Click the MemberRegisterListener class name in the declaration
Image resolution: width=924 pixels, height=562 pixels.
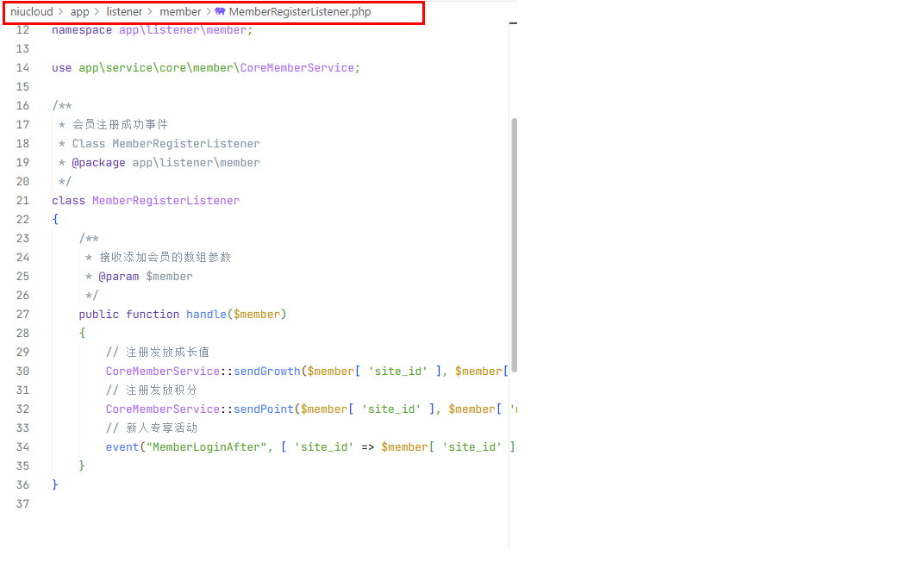click(165, 200)
